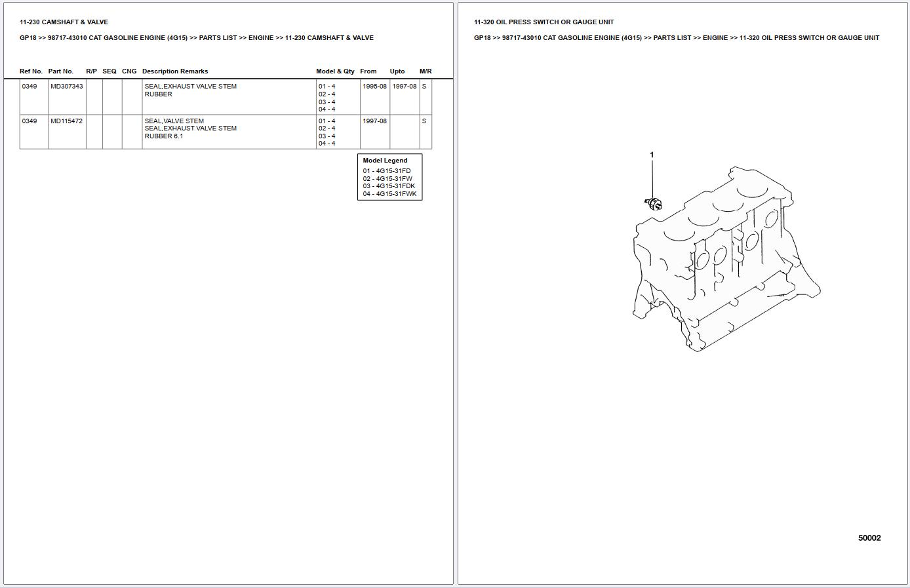910x588 pixels.
Task: Click the 'CNG' column header
Action: 129,71
